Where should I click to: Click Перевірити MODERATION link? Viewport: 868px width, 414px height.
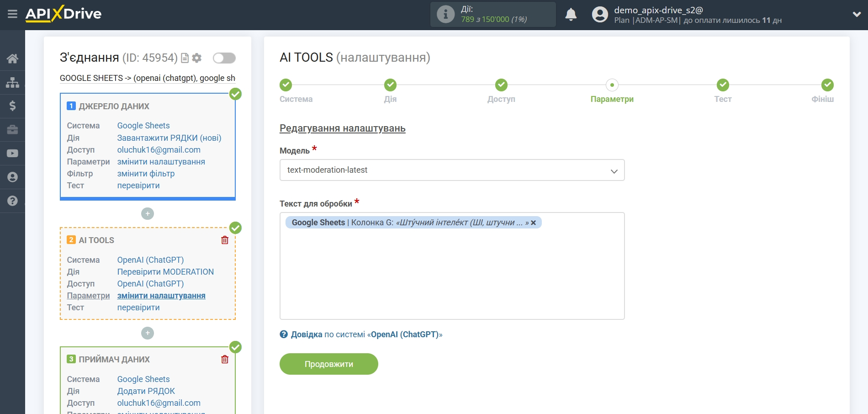165,272
